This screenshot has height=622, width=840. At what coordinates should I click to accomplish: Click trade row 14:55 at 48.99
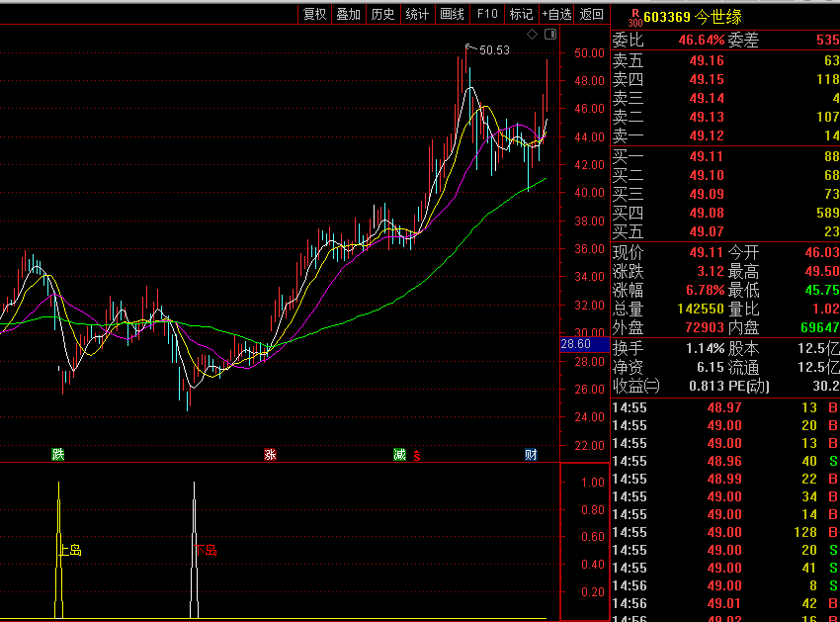[x=725, y=479]
